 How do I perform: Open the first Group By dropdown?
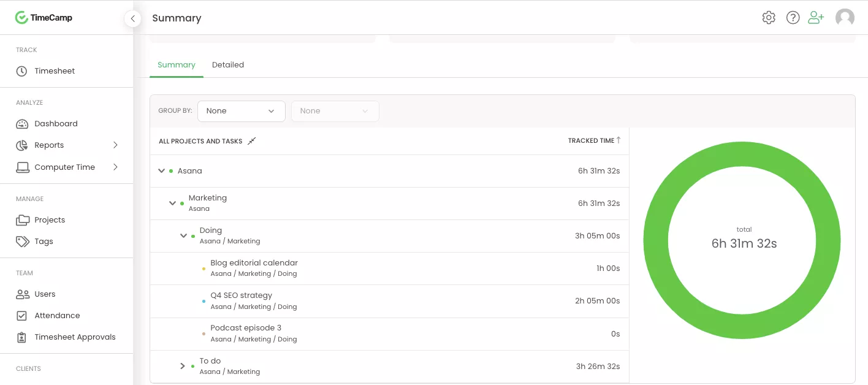click(241, 111)
